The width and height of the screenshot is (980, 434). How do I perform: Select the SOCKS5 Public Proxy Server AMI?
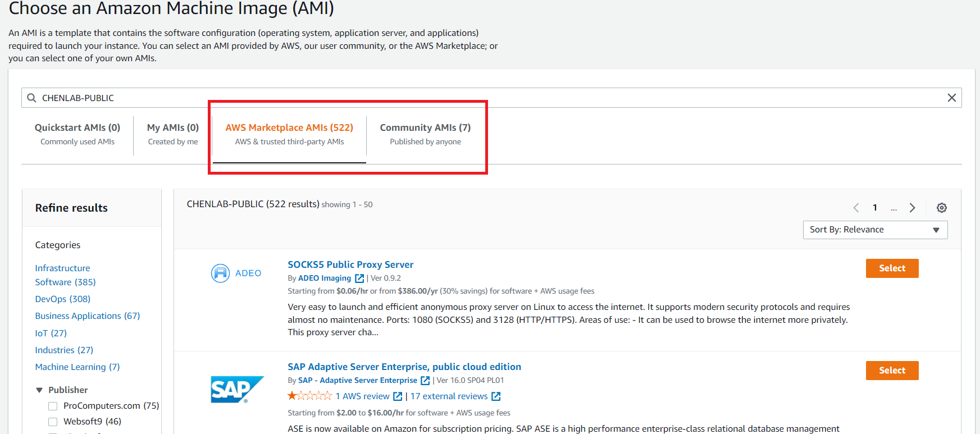point(892,268)
